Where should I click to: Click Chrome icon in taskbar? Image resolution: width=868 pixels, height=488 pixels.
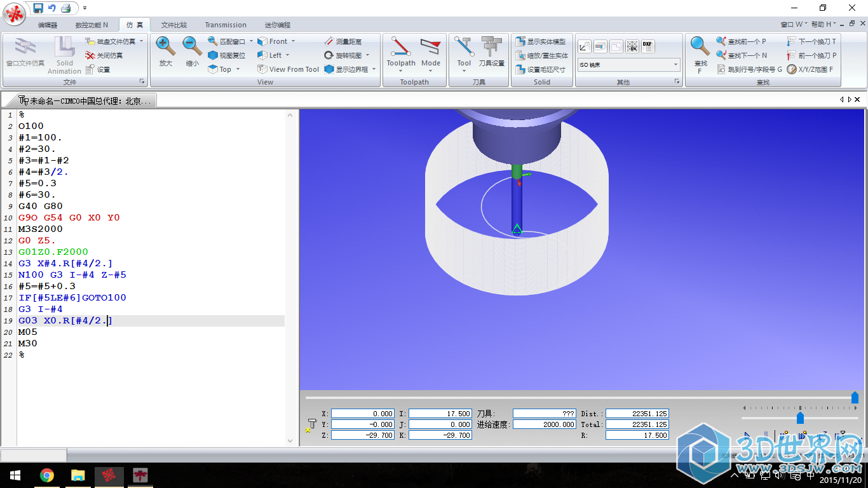click(x=46, y=475)
